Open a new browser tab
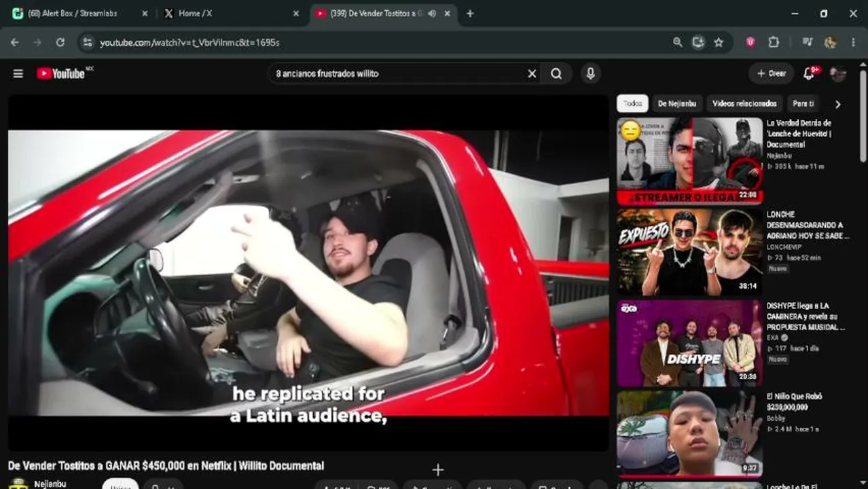This screenshot has height=489, width=868. pyautogui.click(x=470, y=14)
